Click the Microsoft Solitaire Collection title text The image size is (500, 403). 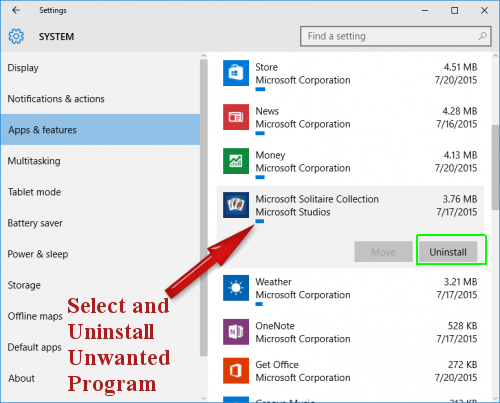(x=317, y=199)
